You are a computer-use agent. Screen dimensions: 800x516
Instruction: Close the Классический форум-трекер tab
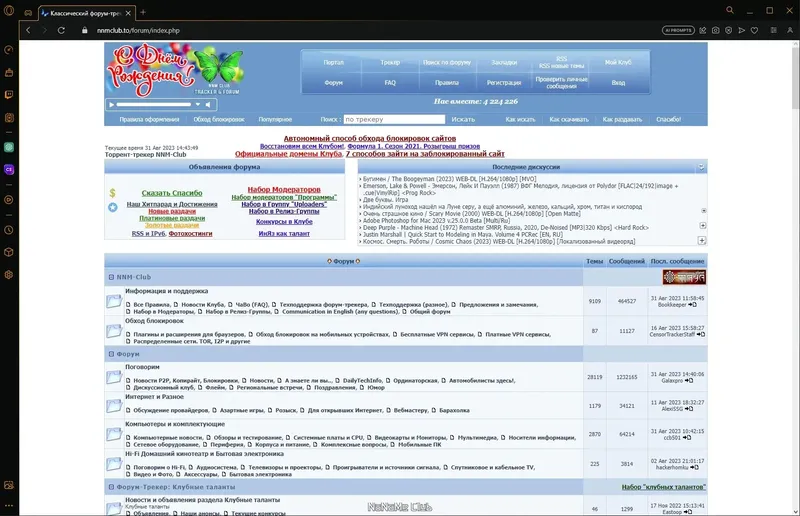click(x=128, y=13)
